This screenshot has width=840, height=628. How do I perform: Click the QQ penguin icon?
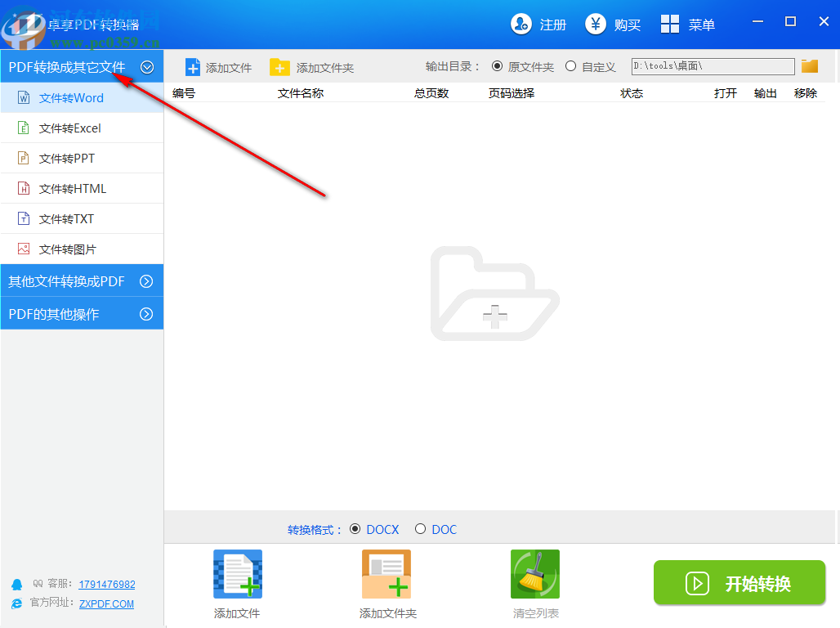pyautogui.click(x=17, y=584)
